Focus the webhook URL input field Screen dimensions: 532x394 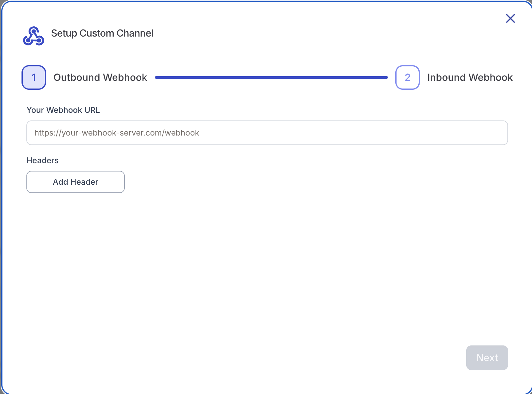[267, 133]
